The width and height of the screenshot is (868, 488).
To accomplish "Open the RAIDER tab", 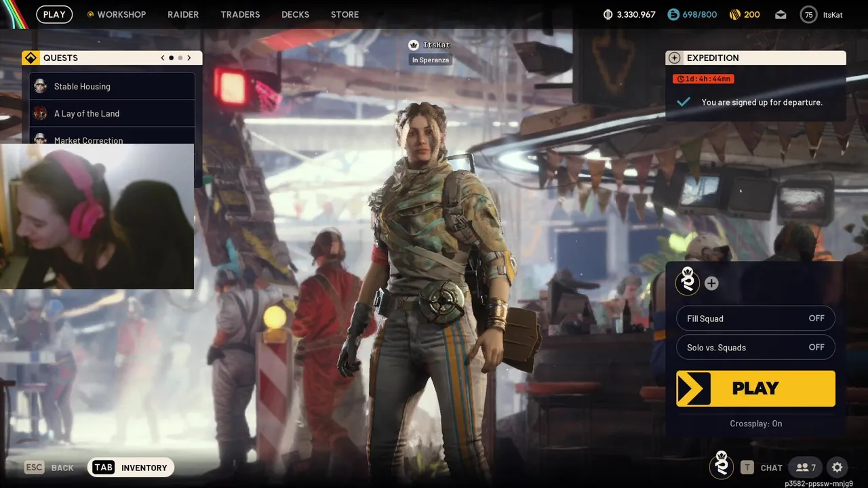I will [x=183, y=14].
